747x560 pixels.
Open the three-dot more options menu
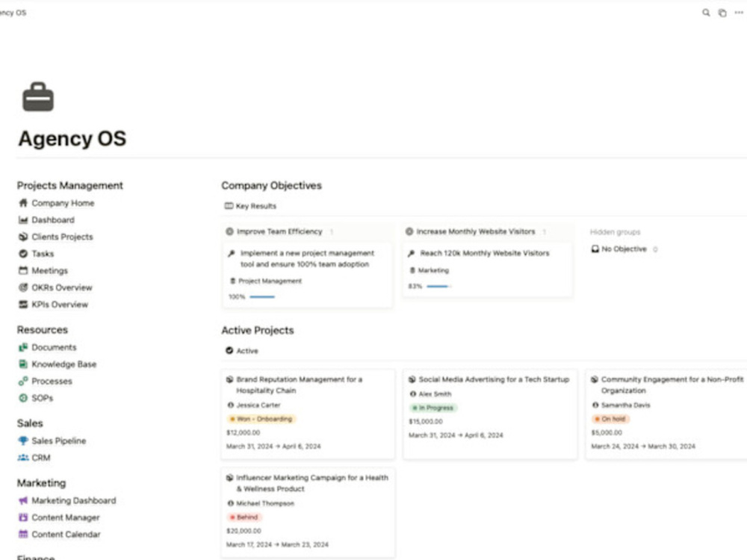click(739, 13)
